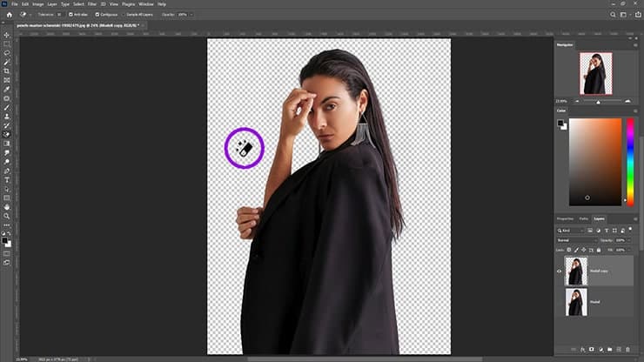Screen dimensions: 644x362
Task: Switch to the Paths tab
Action: (584, 219)
